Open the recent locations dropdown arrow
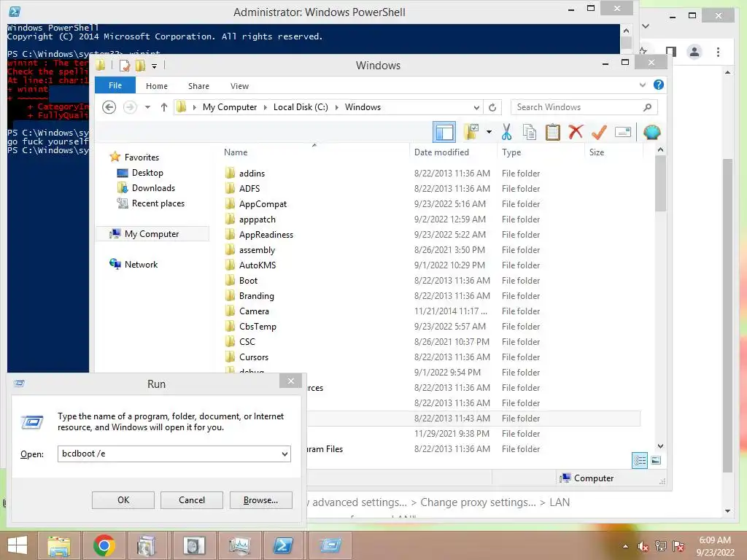Viewport: 747px width, 560px height. 147,107
